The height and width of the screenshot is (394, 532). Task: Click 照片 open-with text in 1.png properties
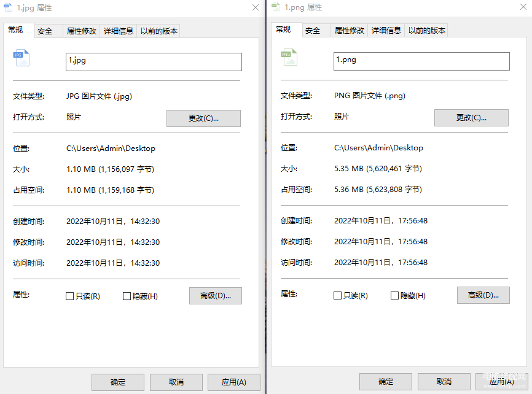342,117
